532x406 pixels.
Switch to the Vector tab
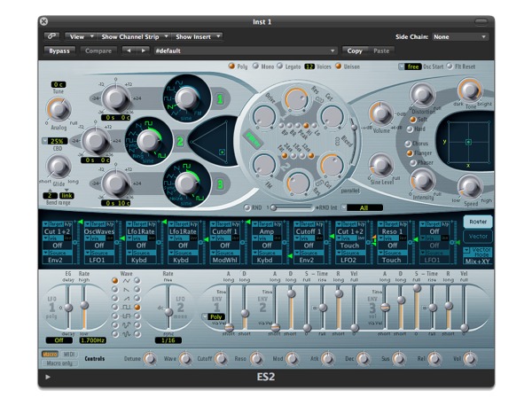(x=478, y=236)
